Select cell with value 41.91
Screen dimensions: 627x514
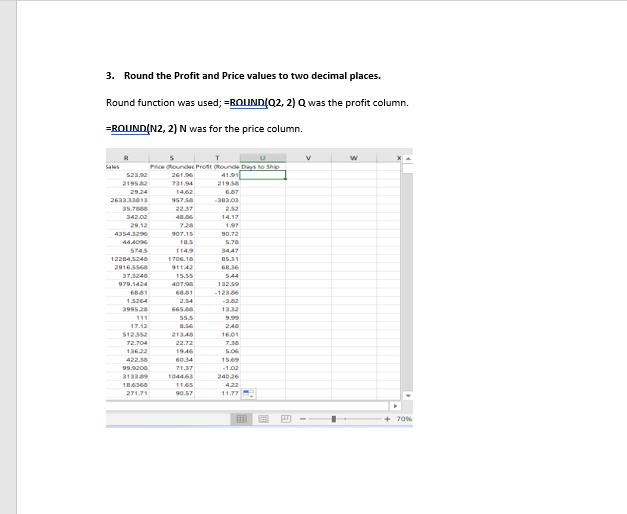coord(217,175)
